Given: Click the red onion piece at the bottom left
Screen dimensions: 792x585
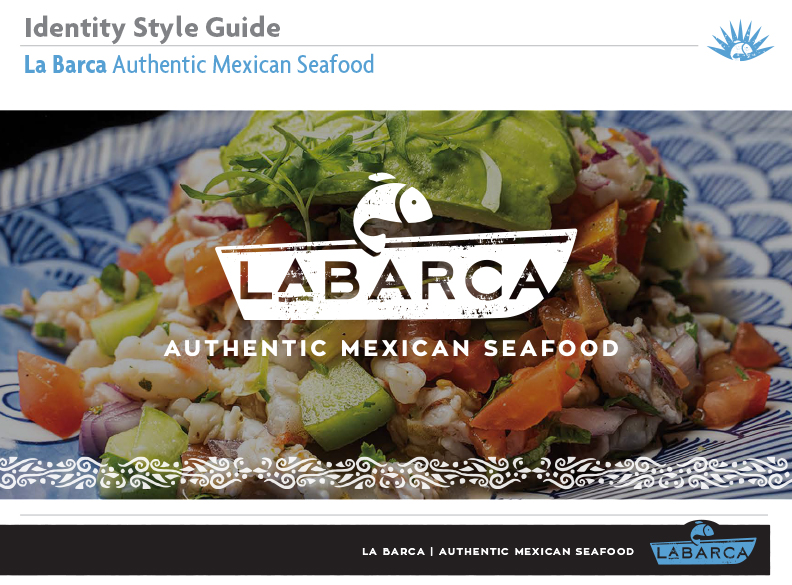Looking at the screenshot, I should pos(109,423).
